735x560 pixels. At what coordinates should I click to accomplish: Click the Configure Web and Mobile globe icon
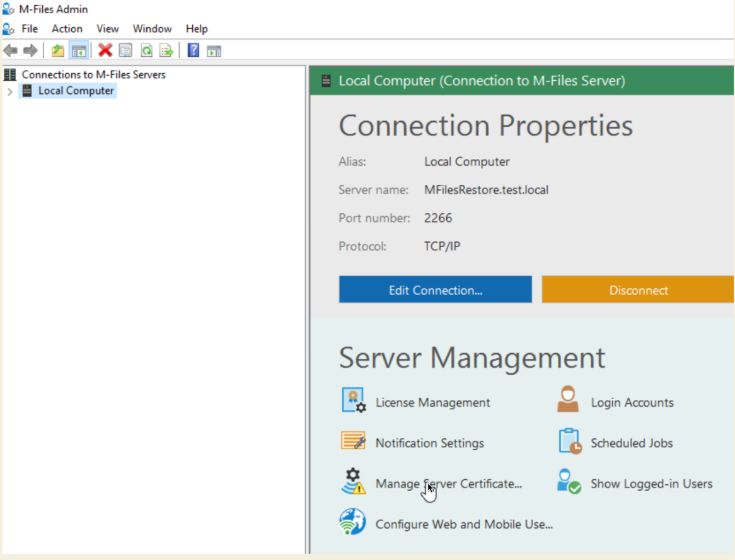point(352,522)
